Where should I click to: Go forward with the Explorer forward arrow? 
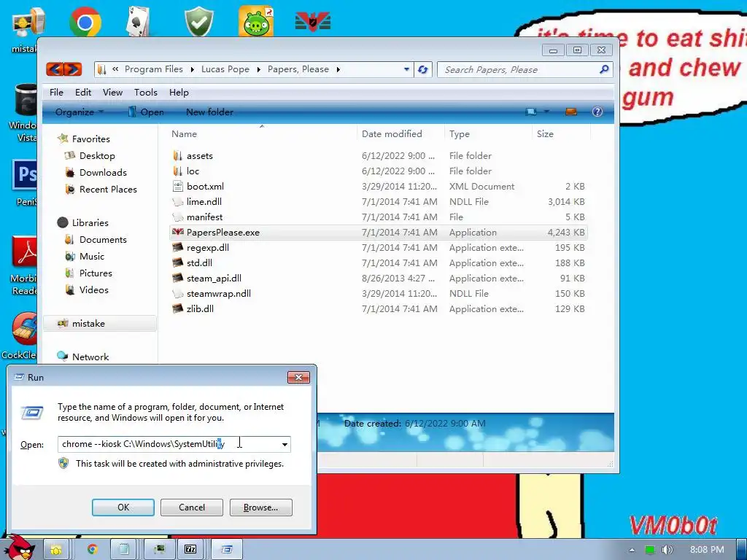click(73, 69)
